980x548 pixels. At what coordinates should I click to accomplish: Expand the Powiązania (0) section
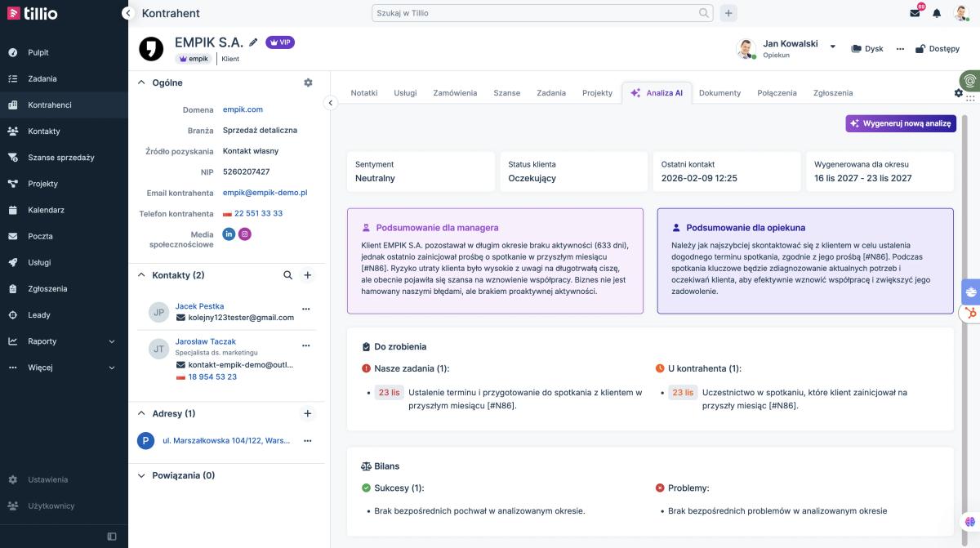[x=141, y=475]
